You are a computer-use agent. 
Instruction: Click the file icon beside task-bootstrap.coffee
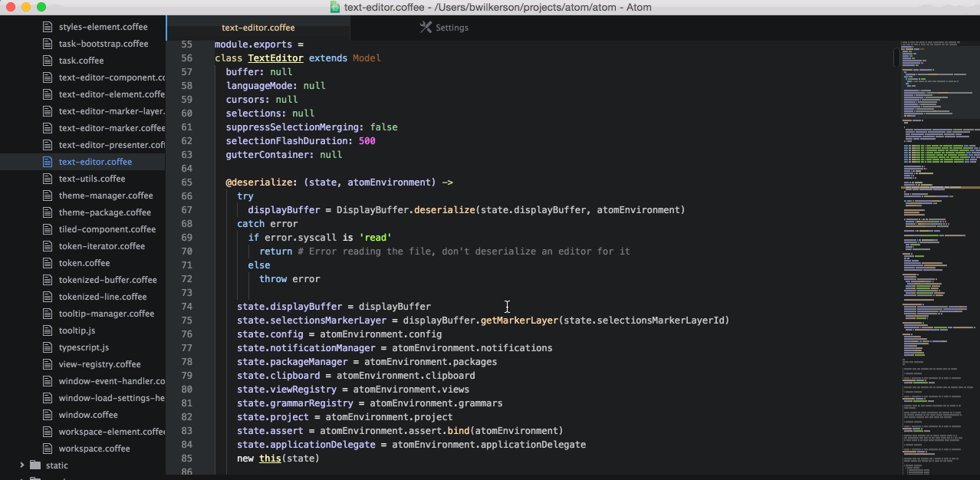[x=46, y=43]
